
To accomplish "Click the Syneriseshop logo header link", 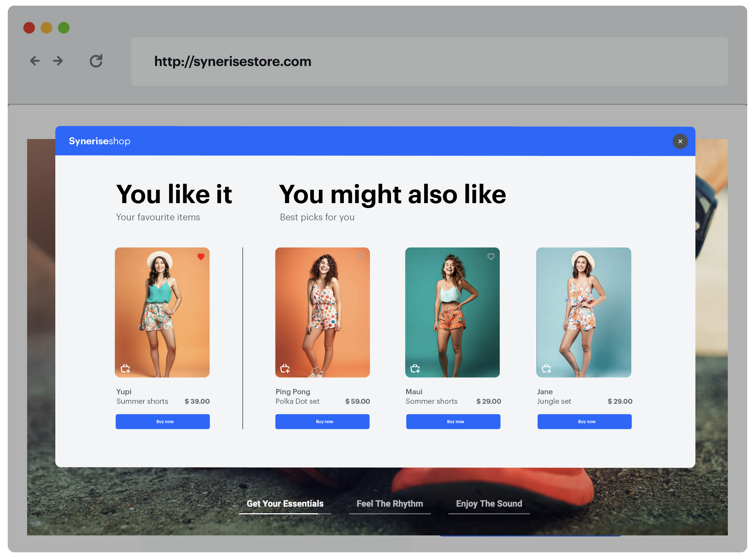I will click(x=100, y=140).
